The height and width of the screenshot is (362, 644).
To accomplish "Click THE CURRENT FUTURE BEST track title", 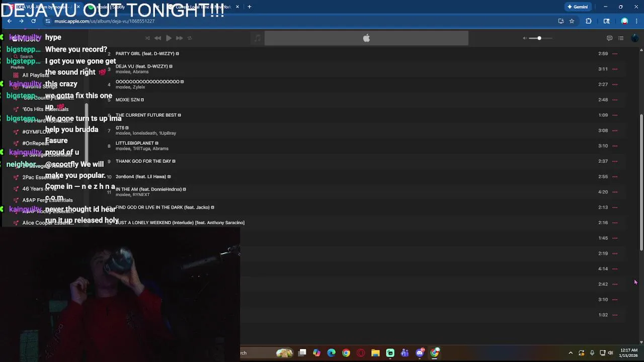I will pyautogui.click(x=146, y=115).
